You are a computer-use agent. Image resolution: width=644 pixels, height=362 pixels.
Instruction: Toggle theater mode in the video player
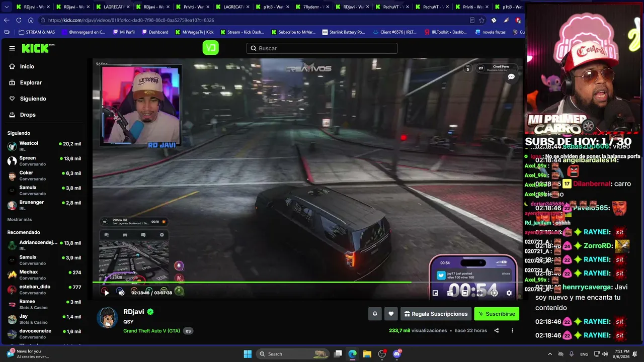click(x=465, y=293)
